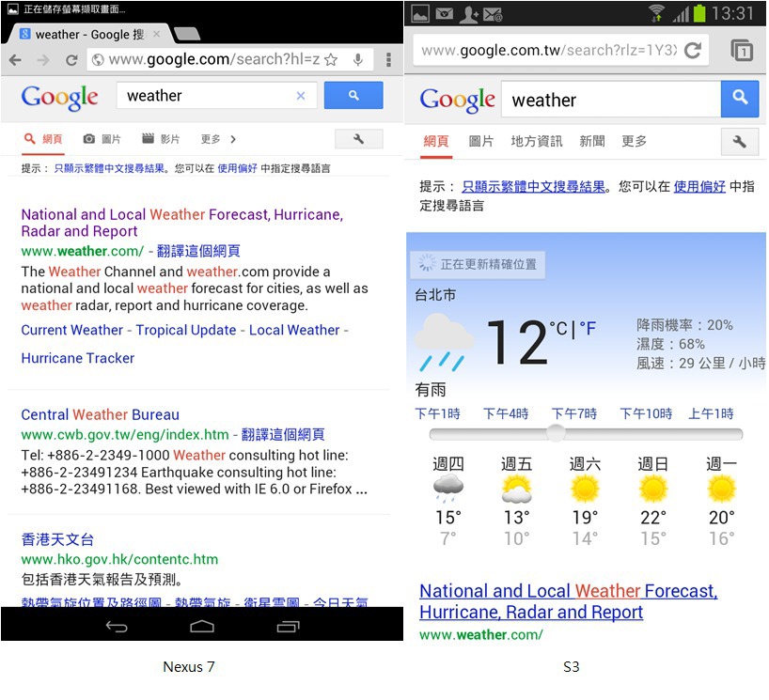Open 使用偏好 link on S3
Viewport: 769px width, 700px height.
pyautogui.click(x=699, y=187)
